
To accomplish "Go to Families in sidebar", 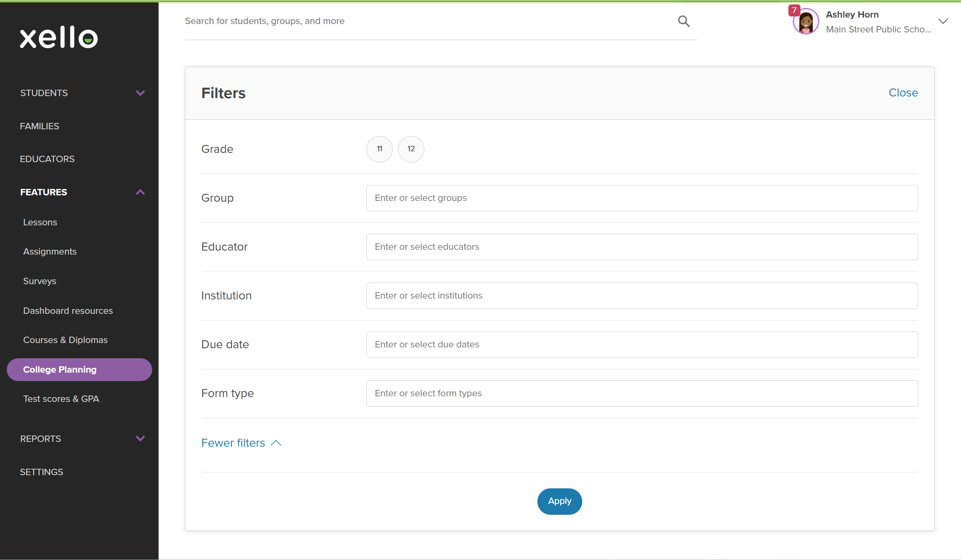I will click(x=39, y=126).
